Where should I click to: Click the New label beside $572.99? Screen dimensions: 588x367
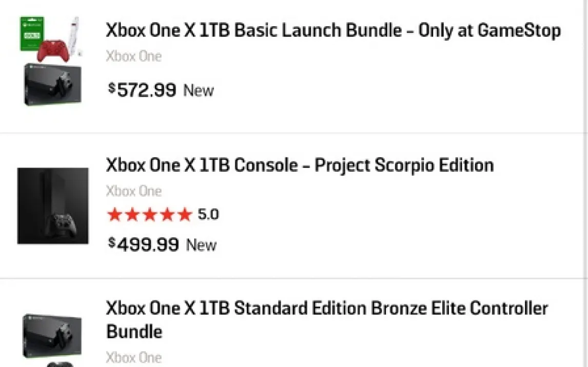(x=199, y=91)
